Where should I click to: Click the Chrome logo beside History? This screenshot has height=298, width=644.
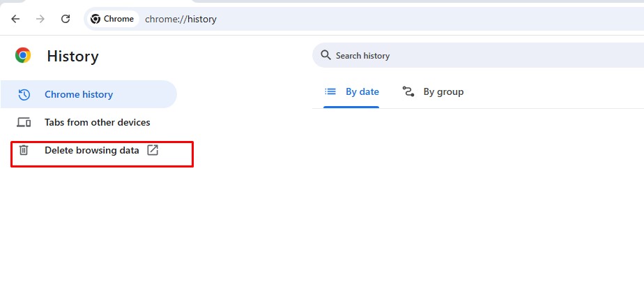coord(23,56)
